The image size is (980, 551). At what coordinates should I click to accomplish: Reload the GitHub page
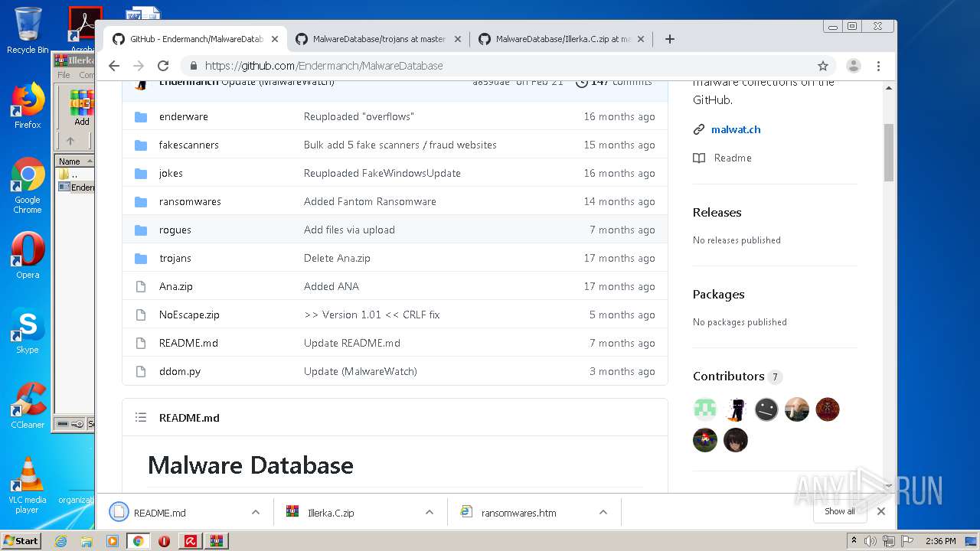point(162,66)
